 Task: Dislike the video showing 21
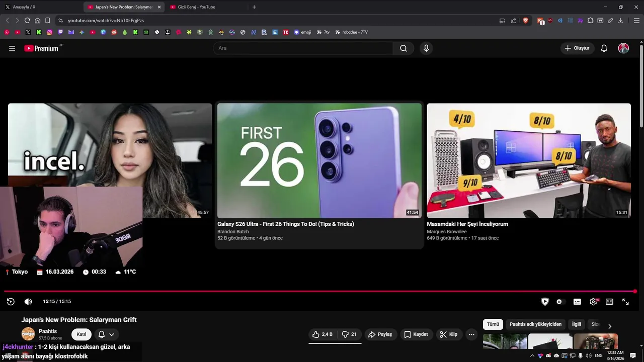(x=349, y=334)
